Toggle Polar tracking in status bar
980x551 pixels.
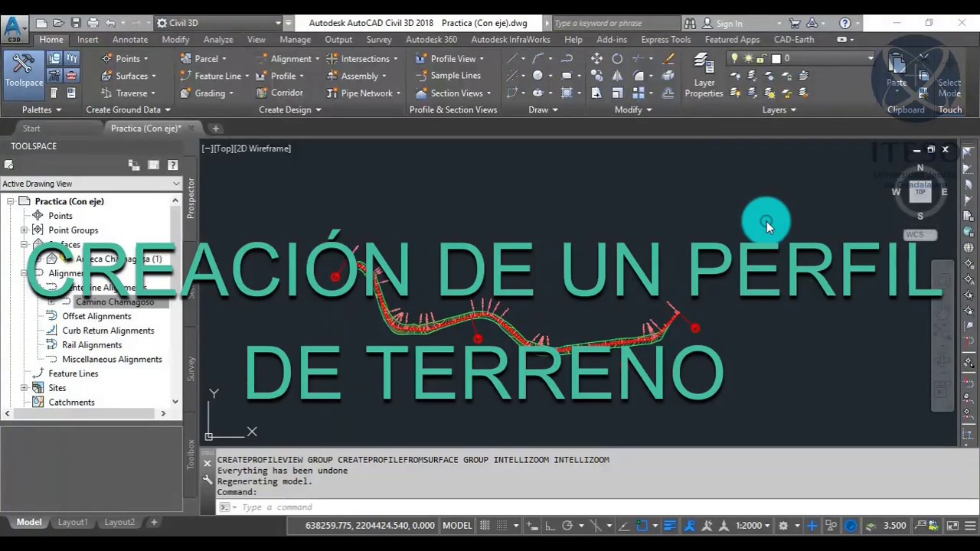click(x=567, y=526)
